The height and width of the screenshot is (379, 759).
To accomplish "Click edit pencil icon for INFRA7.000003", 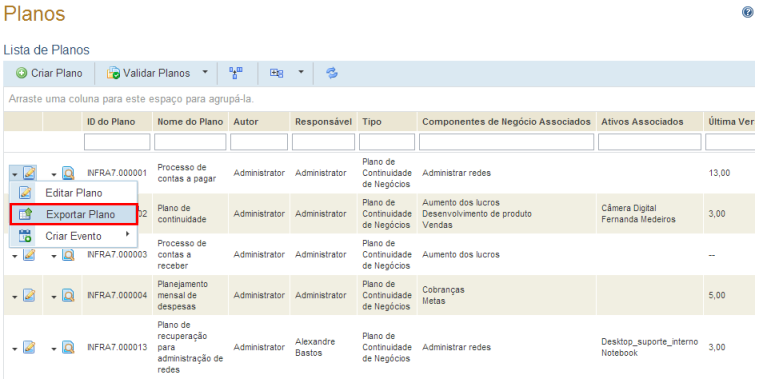I will click(x=30, y=254).
